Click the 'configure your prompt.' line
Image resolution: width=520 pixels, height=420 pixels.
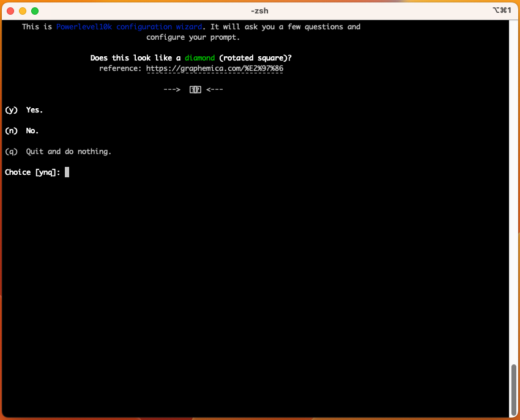click(193, 37)
